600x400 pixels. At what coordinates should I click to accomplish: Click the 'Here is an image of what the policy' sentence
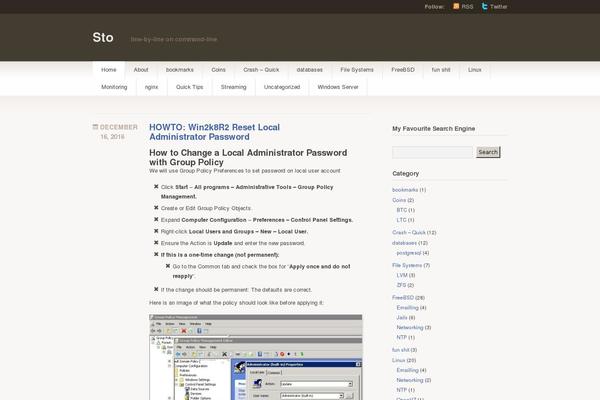click(236, 303)
